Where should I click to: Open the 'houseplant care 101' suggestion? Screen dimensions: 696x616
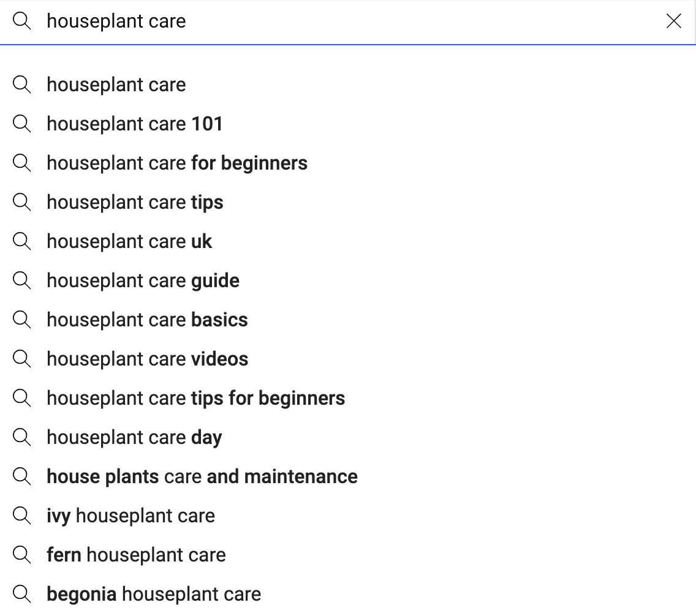135,124
